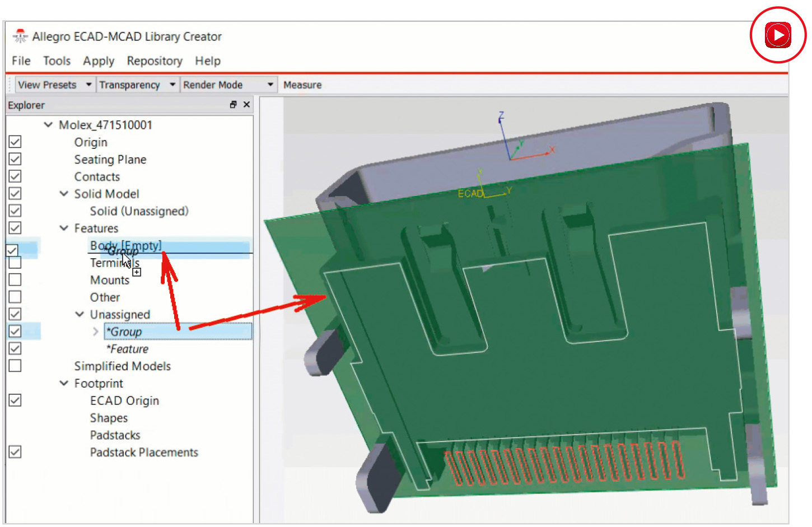Select the ECAD Origin item
The height and width of the screenshot is (527, 812).
[x=124, y=401]
